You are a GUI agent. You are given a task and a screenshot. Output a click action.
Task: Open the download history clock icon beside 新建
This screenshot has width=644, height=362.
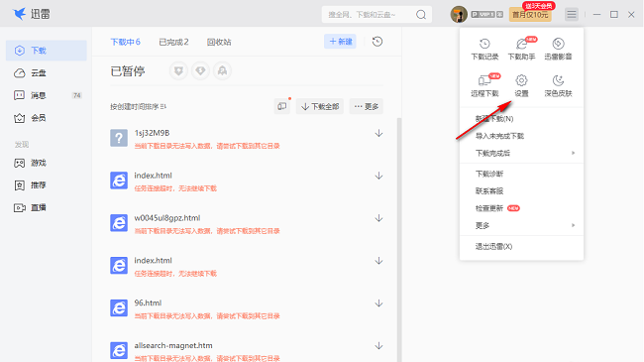click(x=377, y=42)
